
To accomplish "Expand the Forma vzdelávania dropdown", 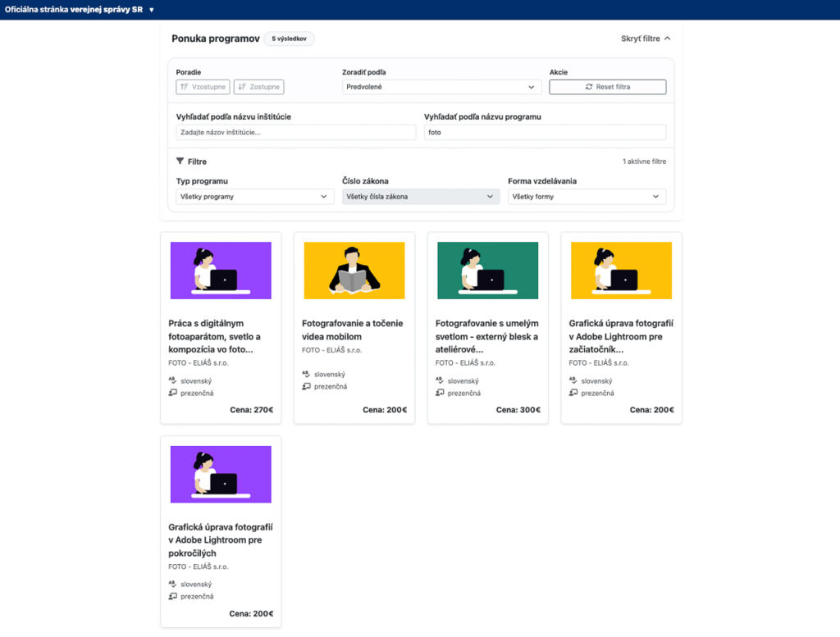I will pos(587,197).
